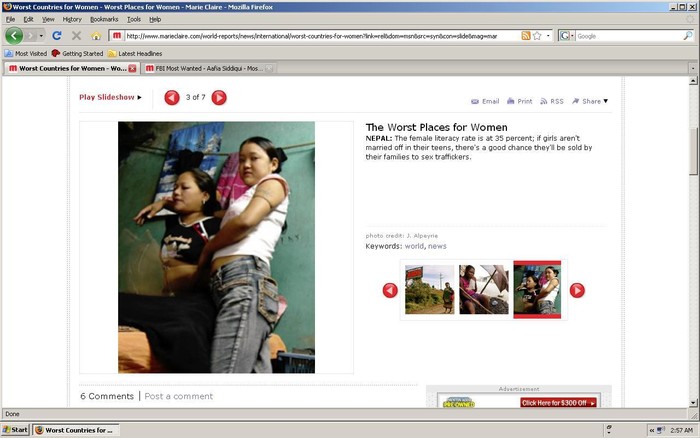Click the Windows Start button
The height and width of the screenshot is (438, 700).
[x=14, y=429]
